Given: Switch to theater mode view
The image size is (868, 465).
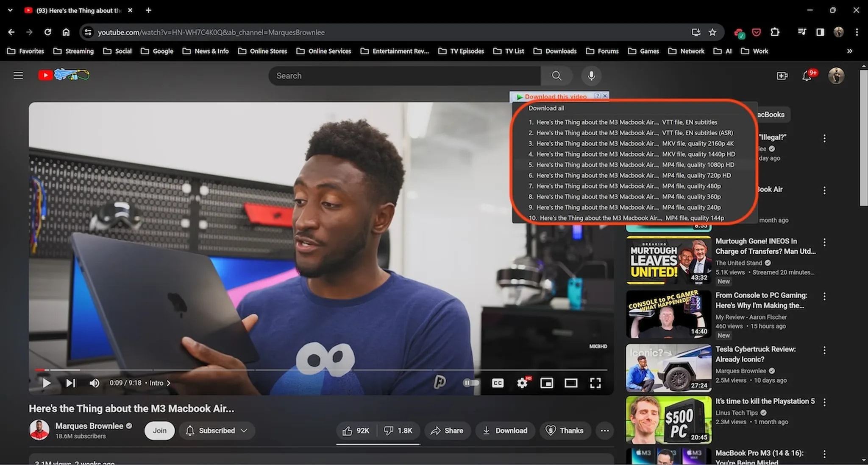Looking at the screenshot, I should click(571, 383).
